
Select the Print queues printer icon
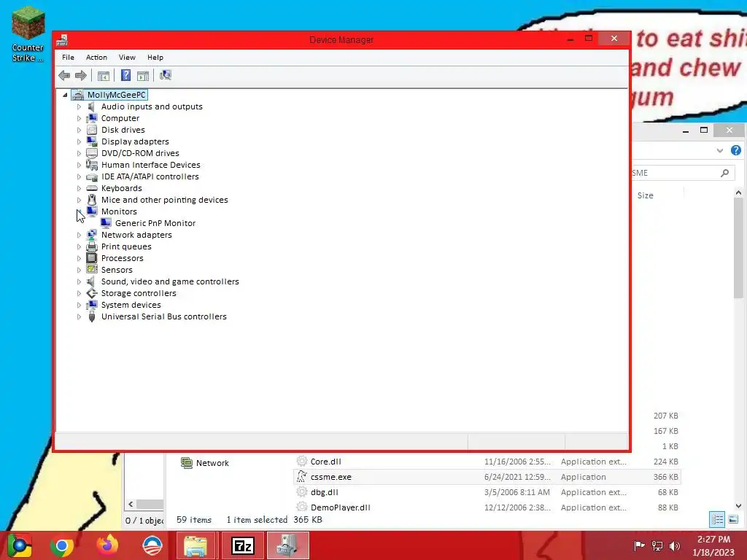point(92,246)
